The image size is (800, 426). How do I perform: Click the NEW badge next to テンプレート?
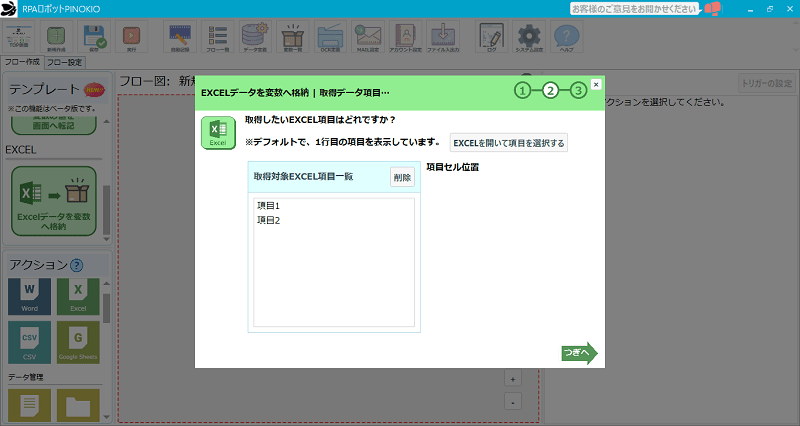point(94,90)
